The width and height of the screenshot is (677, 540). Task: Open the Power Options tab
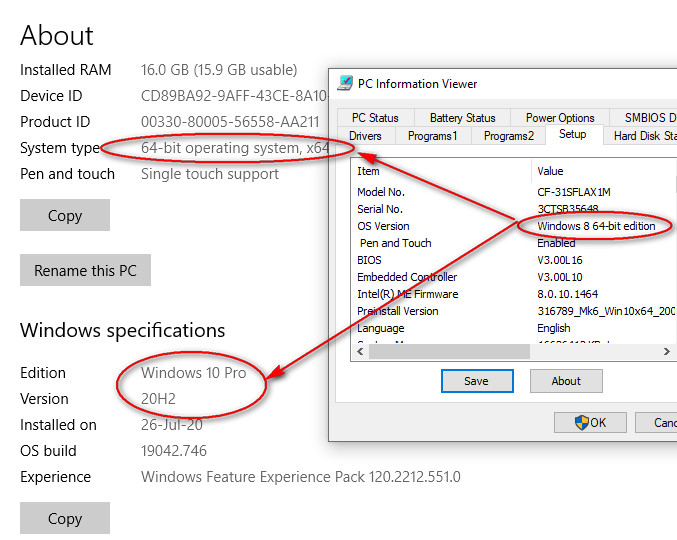[x=560, y=117]
